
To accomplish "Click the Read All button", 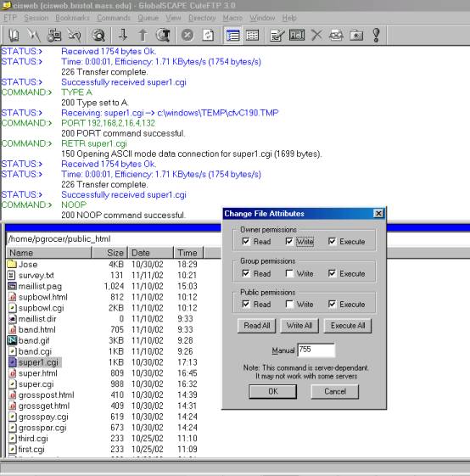I will [x=257, y=326].
